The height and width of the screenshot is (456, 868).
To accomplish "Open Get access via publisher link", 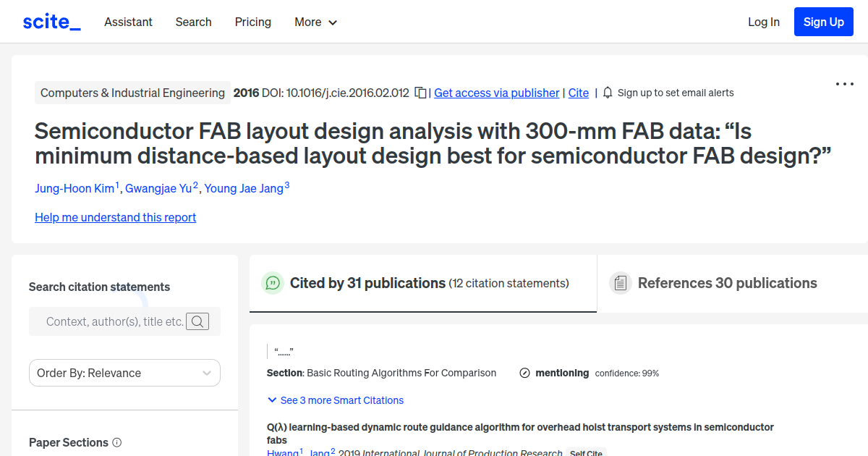I will pyautogui.click(x=496, y=93).
